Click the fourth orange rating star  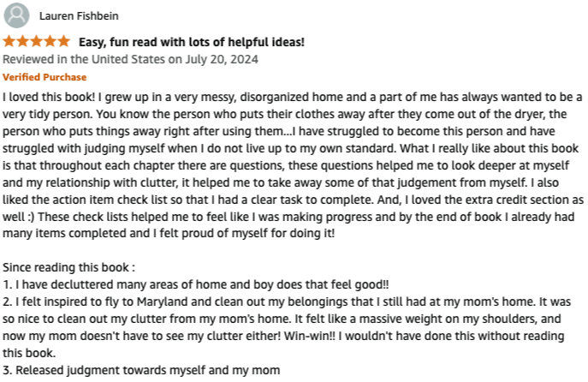pyautogui.click(x=50, y=41)
